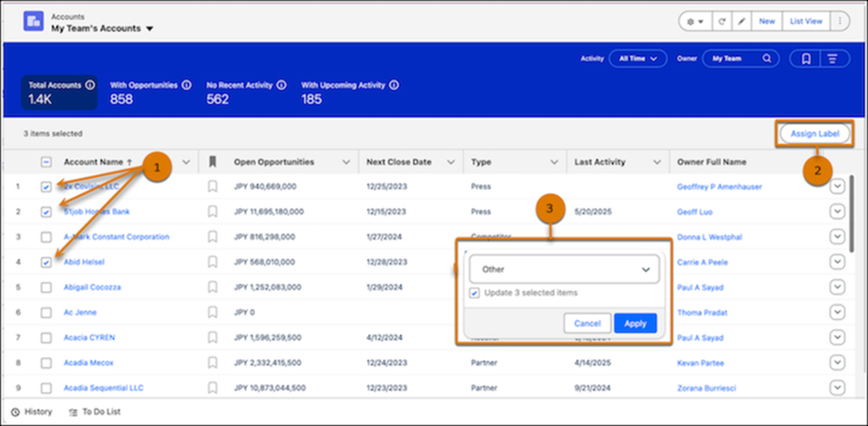
Task: Click the refresh list icon
Action: click(x=720, y=20)
